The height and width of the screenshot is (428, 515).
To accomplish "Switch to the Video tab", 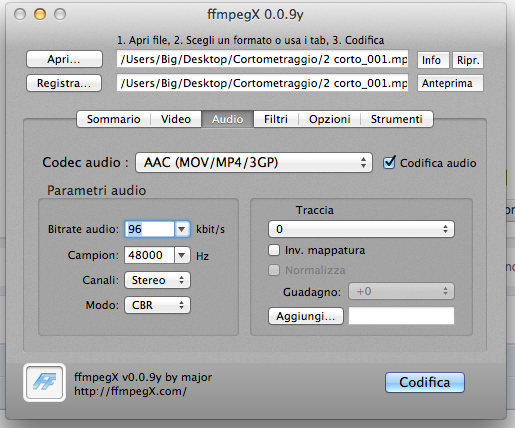I will tap(176, 119).
